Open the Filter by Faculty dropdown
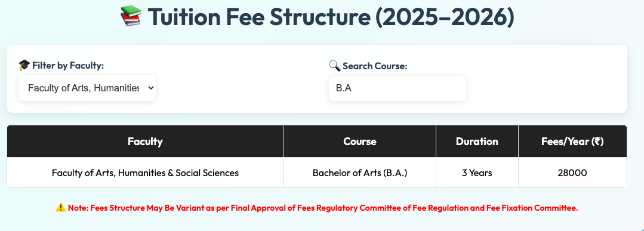The height and width of the screenshot is (231, 644). point(87,88)
